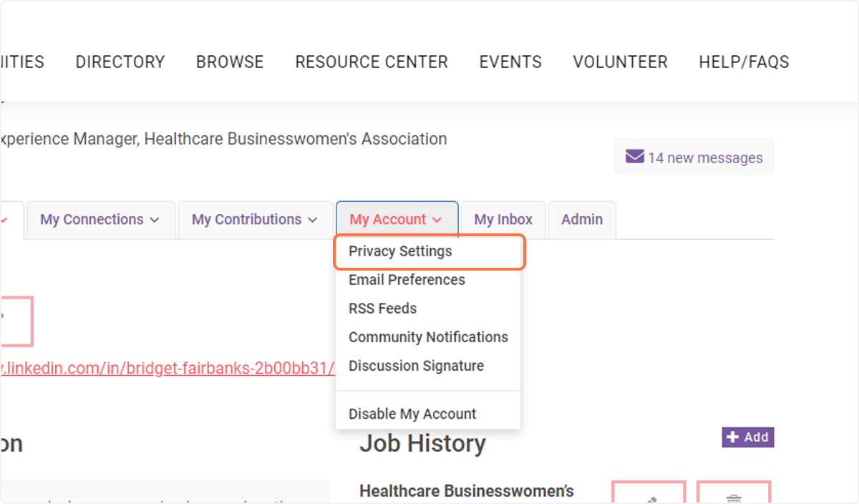The height and width of the screenshot is (504, 859).
Task: Expand the My Contributions dropdown tab
Action: [x=254, y=220]
